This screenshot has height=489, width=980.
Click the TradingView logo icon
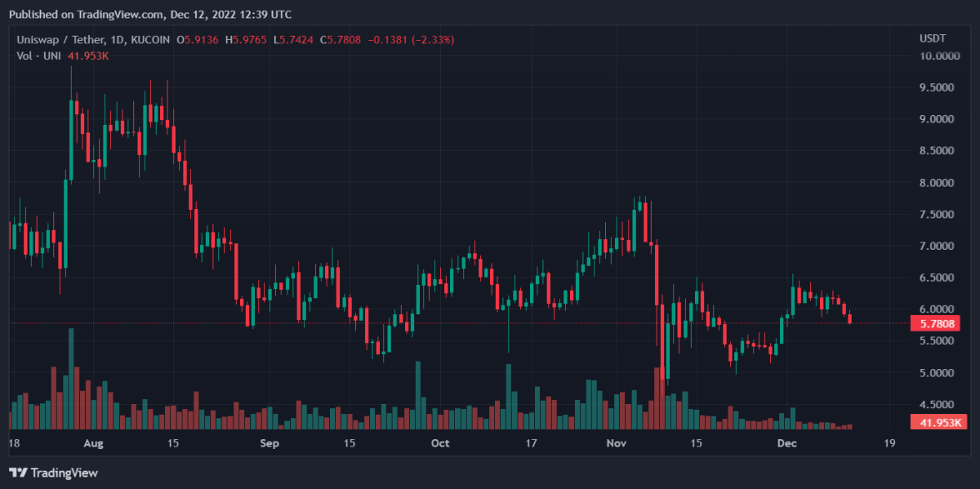(x=18, y=473)
